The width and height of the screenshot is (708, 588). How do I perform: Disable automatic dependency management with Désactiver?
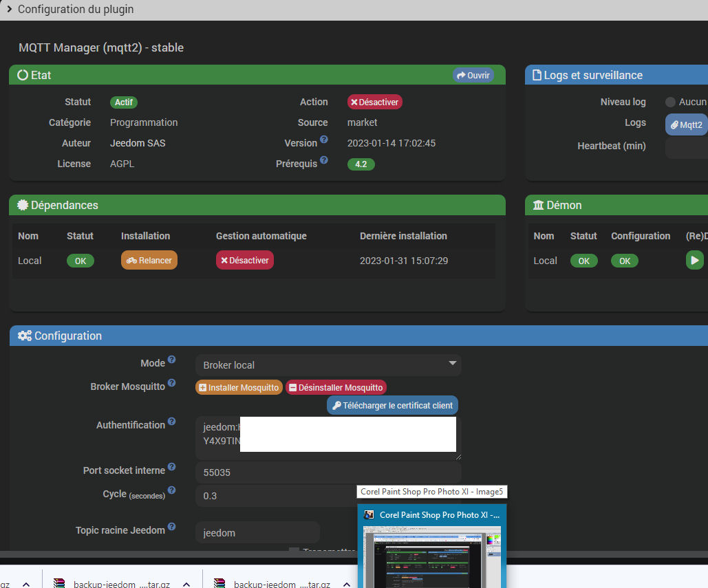244,261
